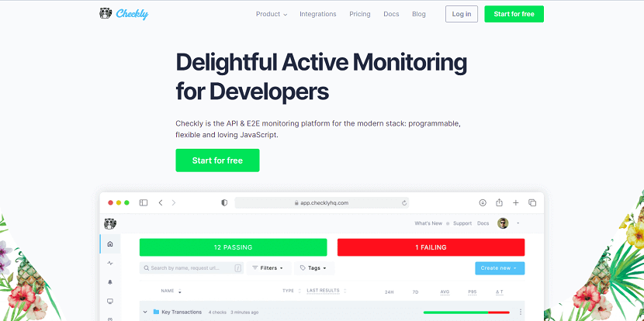Click the reload icon in address bar

[404, 203]
